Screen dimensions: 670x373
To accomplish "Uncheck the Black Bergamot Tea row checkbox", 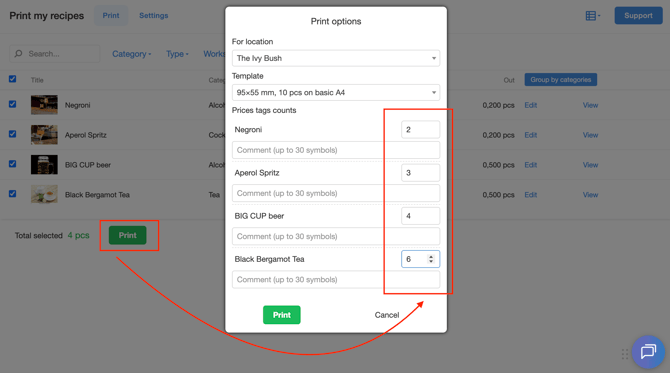I will pos(12,194).
